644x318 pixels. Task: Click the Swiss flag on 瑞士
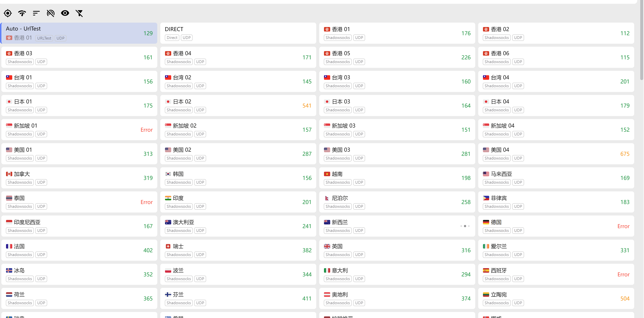point(168,246)
